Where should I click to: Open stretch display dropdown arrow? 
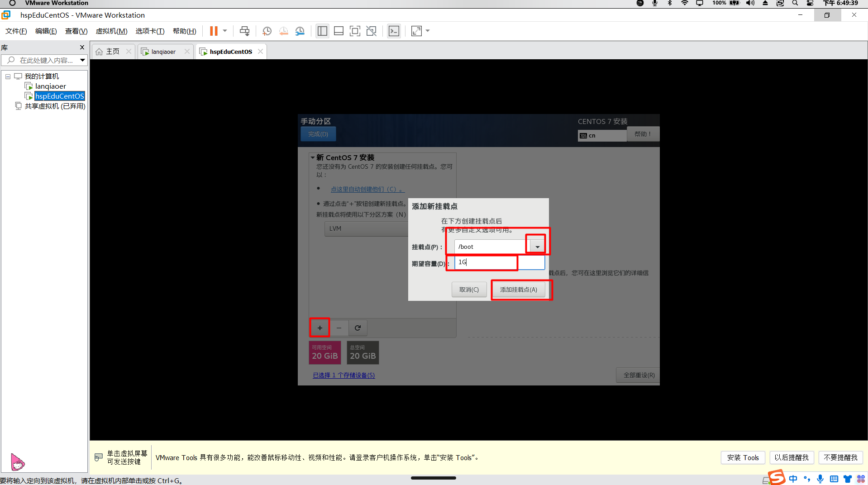[428, 31]
